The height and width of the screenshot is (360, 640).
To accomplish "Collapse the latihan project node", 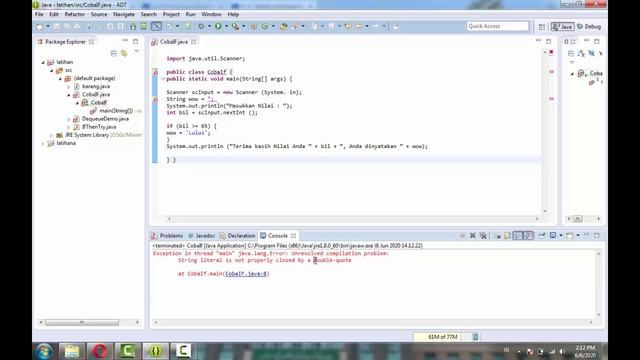I will [43, 62].
